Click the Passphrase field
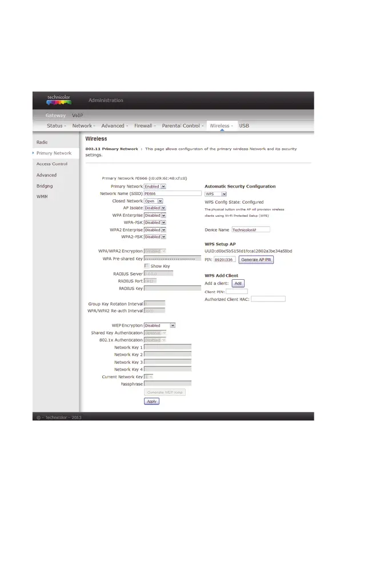Screen dimensions: 392x587 (x=167, y=384)
